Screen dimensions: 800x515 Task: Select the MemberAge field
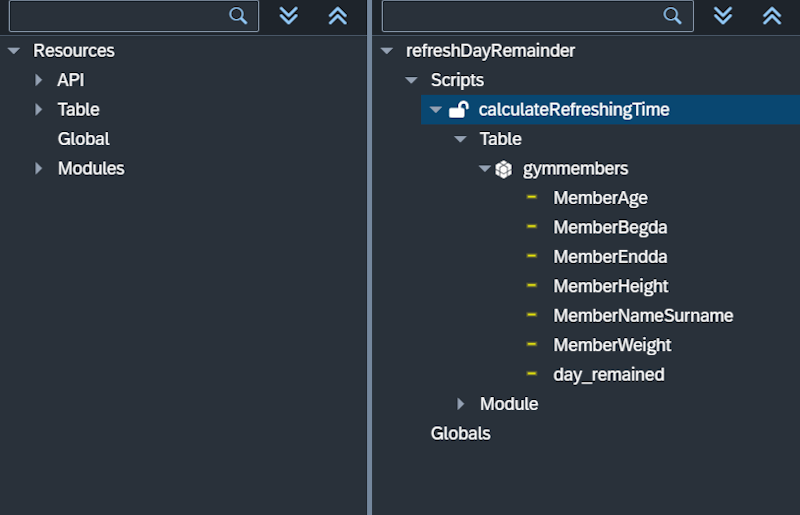(x=601, y=198)
